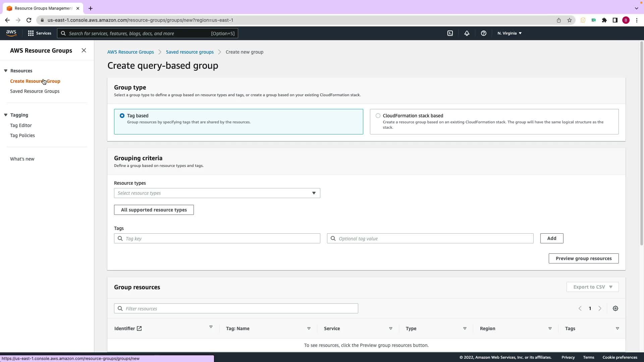This screenshot has width=644, height=362.
Task: Select the Tag based radio option
Action: click(122, 116)
